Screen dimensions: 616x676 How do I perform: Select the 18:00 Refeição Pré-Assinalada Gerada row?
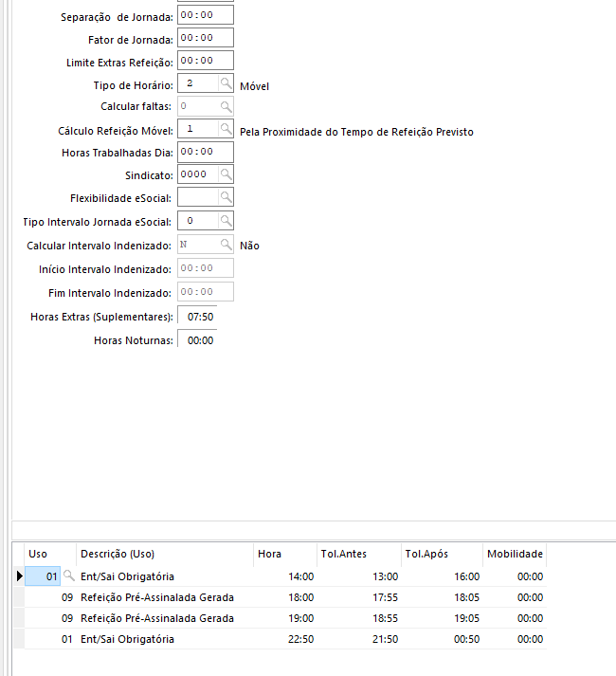pos(156,597)
